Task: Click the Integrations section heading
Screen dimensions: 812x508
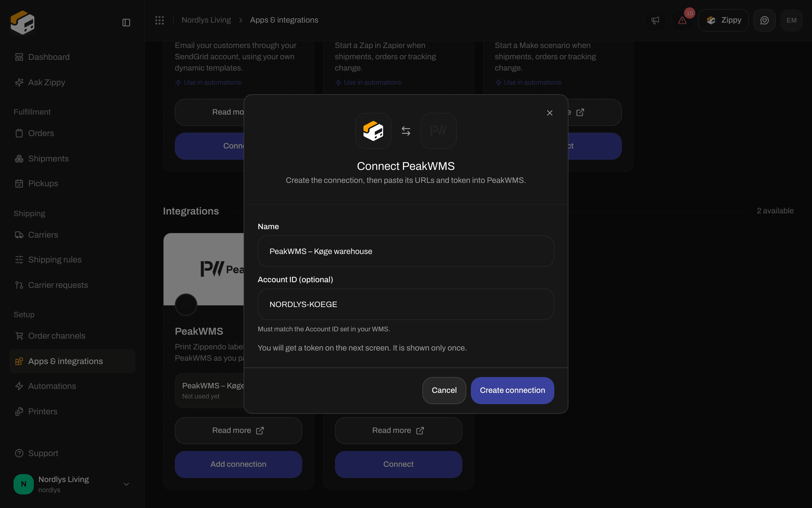Action: click(191, 211)
